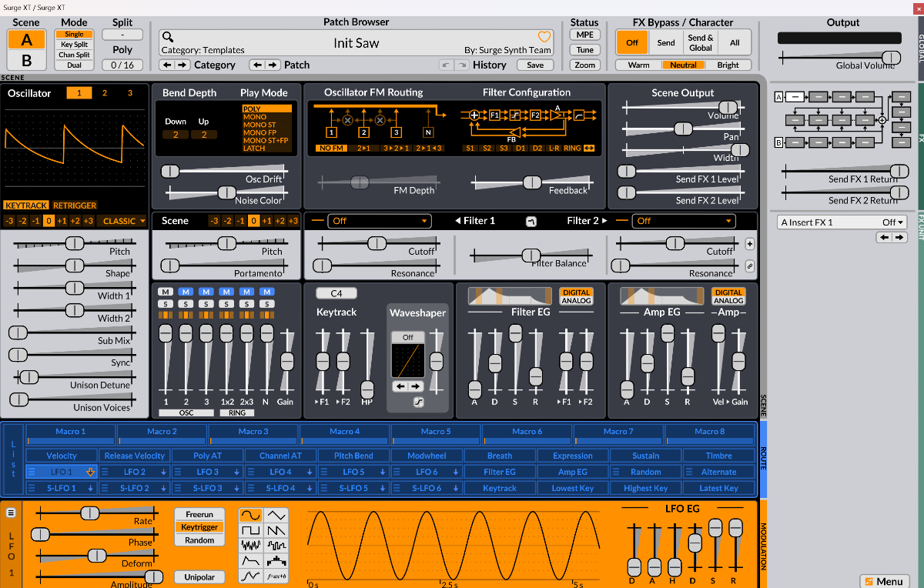
Task: Toggle KEYTRACK on the oscillator
Action: 26,205
